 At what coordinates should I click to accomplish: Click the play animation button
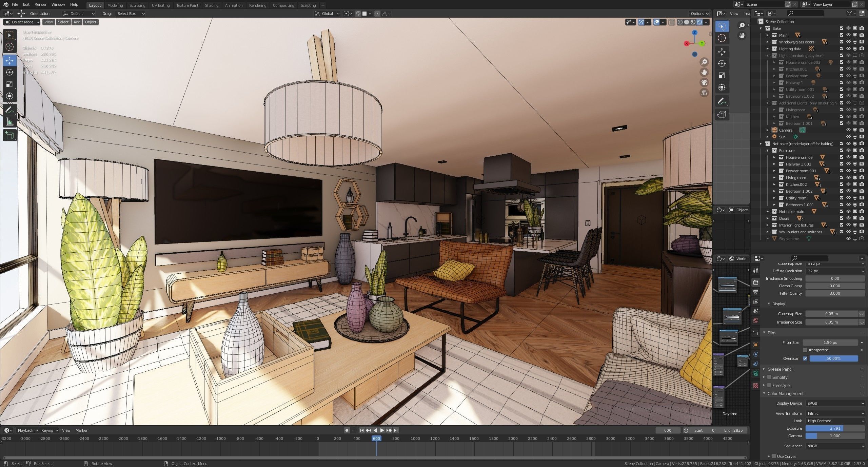(x=382, y=430)
